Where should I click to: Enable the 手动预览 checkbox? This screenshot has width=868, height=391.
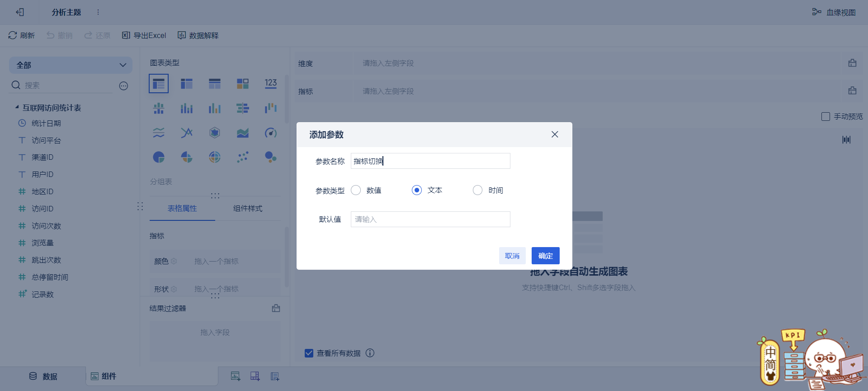pyautogui.click(x=826, y=117)
